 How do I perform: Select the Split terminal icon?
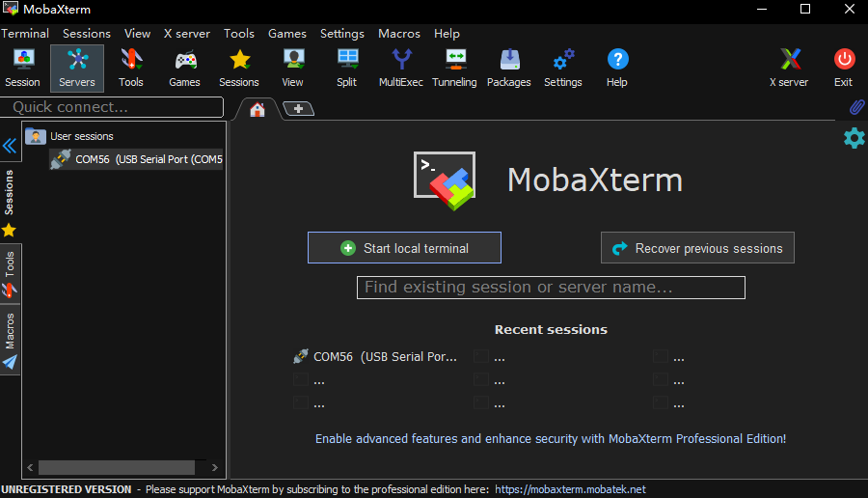click(347, 69)
